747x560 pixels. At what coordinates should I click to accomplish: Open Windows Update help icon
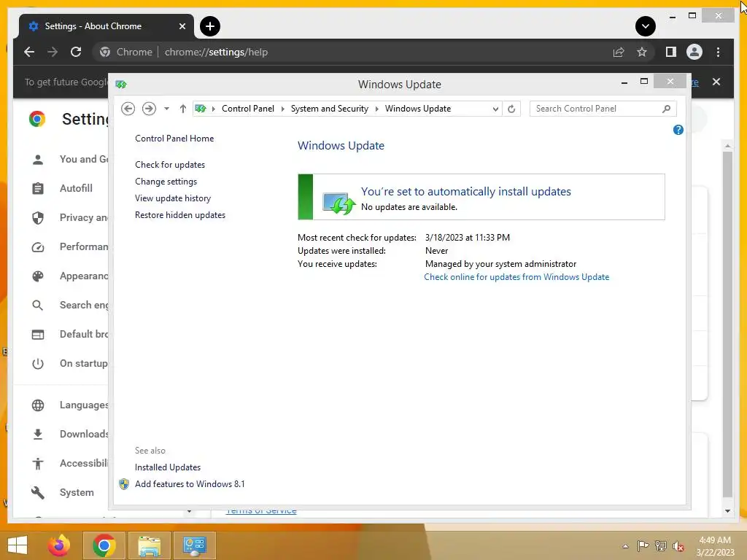tap(678, 130)
